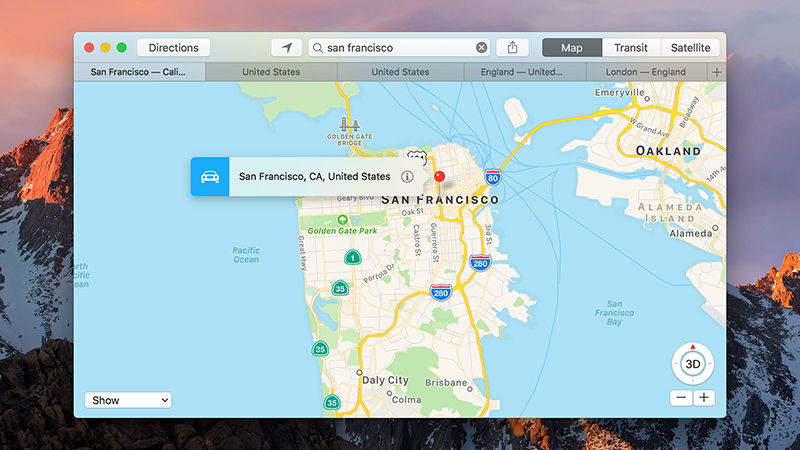Toggle the 3D view button

coord(693,364)
